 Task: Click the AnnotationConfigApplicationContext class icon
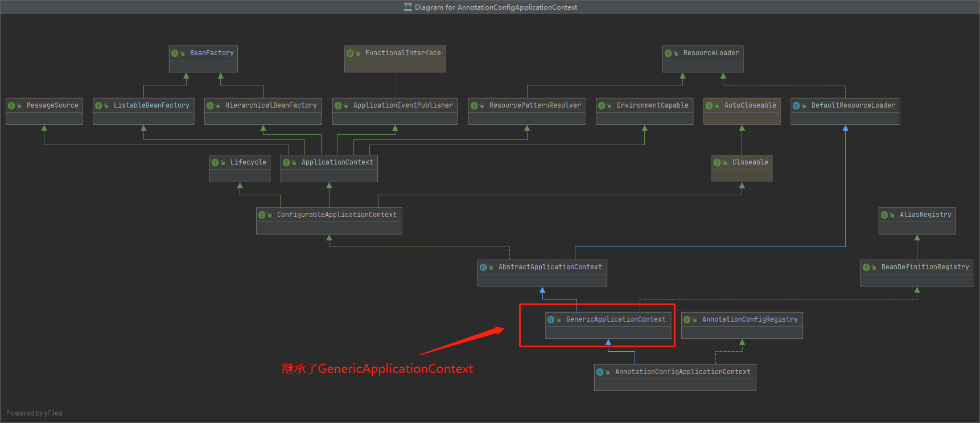600,372
